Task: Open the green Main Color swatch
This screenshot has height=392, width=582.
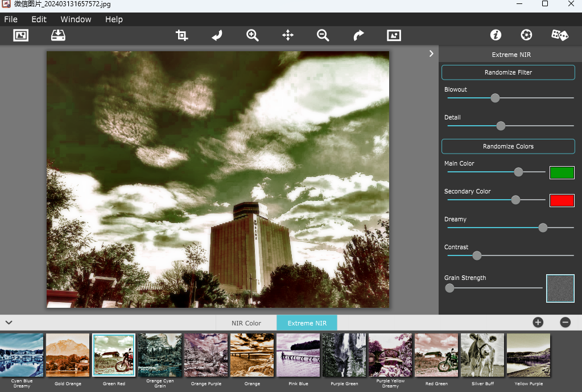Action: (562, 172)
